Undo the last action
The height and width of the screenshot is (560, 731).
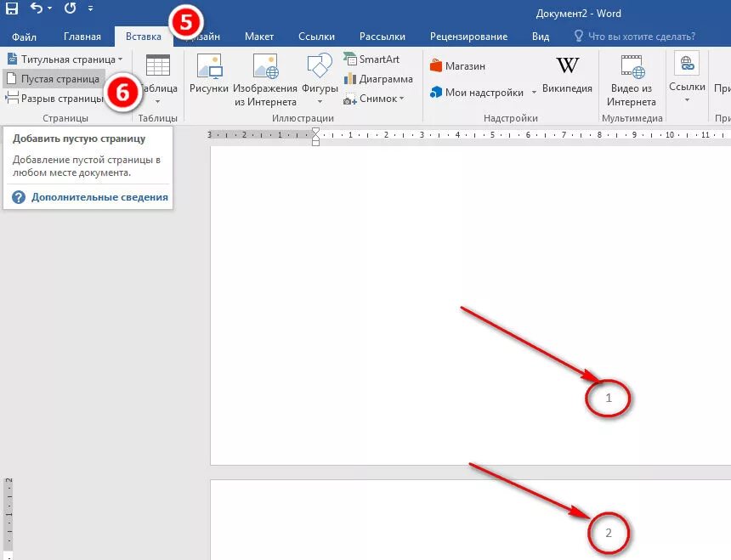(37, 8)
